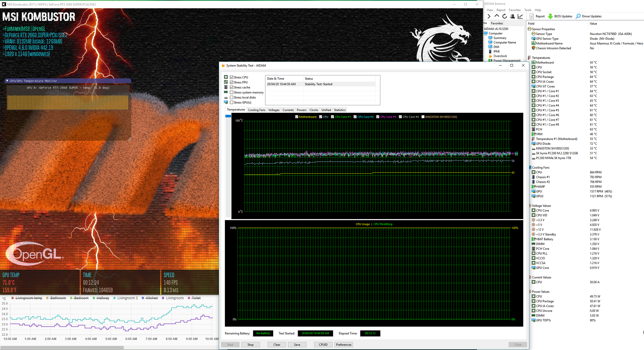644x350 pixels.
Task: Open the View menu in AIDA64
Action: (x=490, y=10)
